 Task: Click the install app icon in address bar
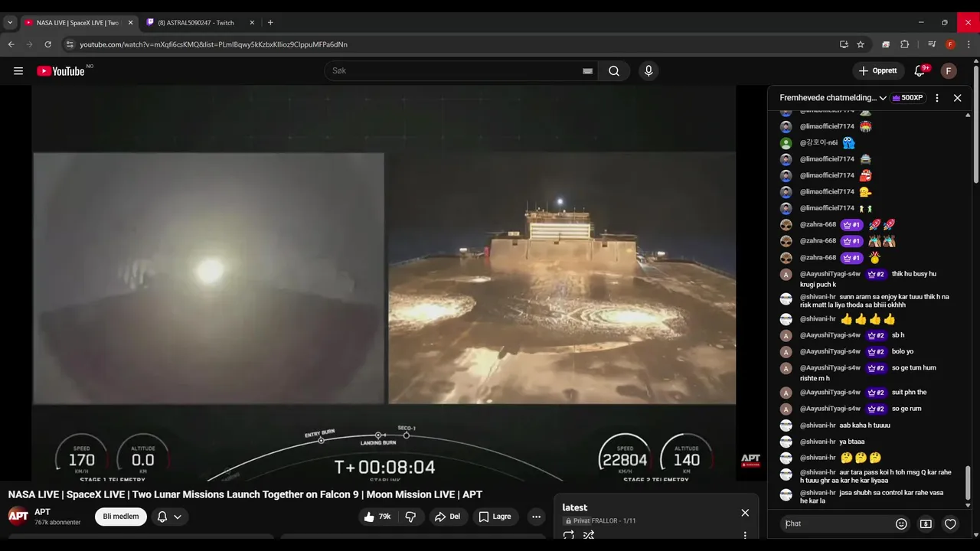coord(844,44)
